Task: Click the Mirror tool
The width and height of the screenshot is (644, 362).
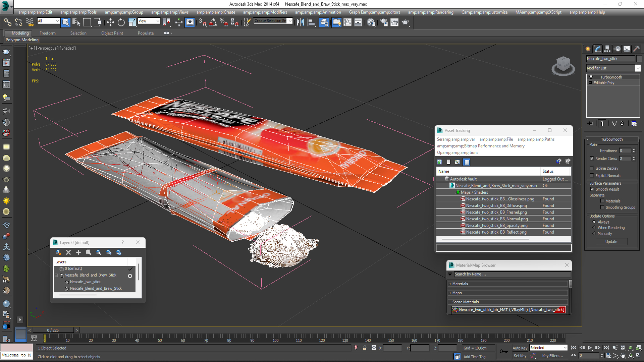Action: pos(300,22)
